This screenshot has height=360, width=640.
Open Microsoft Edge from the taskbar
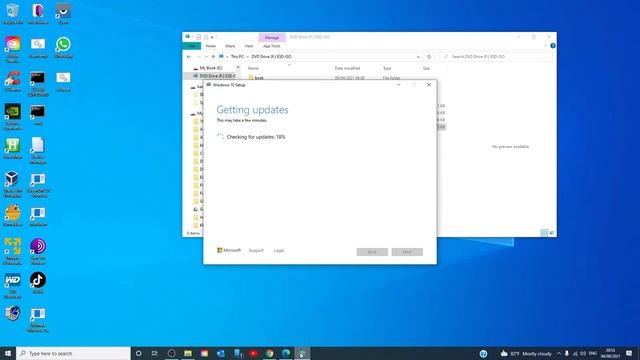[x=286, y=353]
